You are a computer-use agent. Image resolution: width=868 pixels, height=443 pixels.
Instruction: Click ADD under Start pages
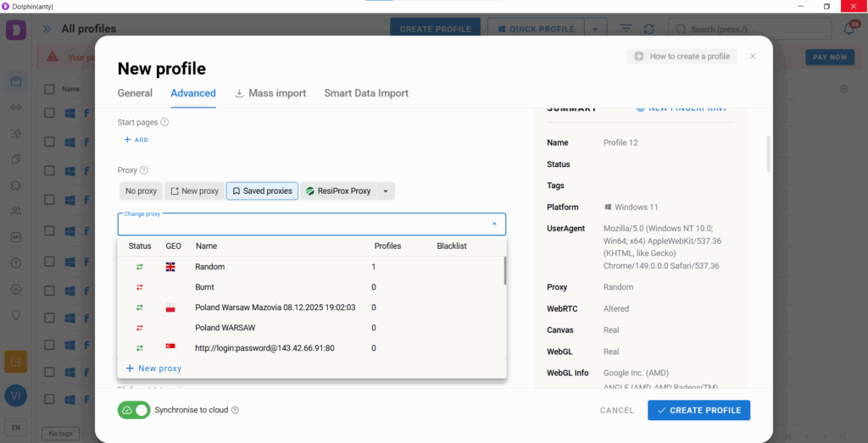[x=136, y=140]
